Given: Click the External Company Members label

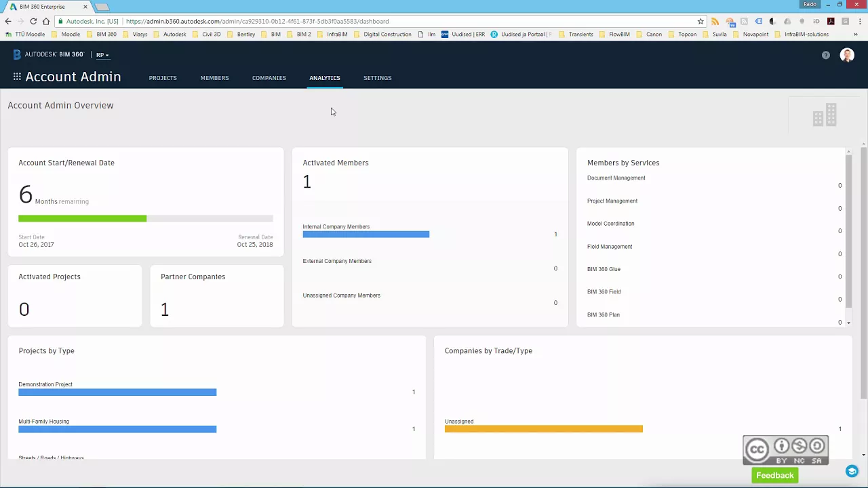Looking at the screenshot, I should (337, 261).
